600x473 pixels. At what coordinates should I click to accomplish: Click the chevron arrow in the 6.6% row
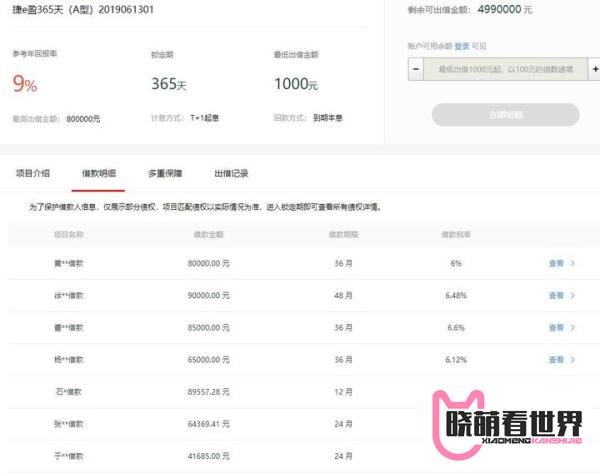(x=573, y=328)
